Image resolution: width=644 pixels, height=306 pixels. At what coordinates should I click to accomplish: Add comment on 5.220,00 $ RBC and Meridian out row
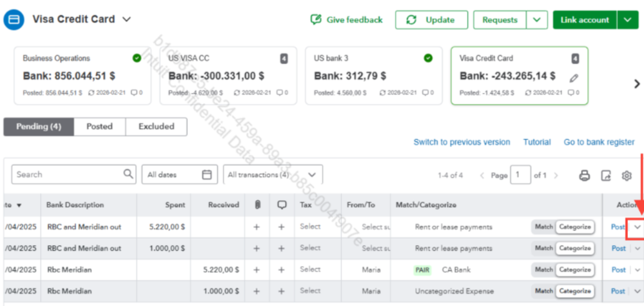[x=281, y=227]
